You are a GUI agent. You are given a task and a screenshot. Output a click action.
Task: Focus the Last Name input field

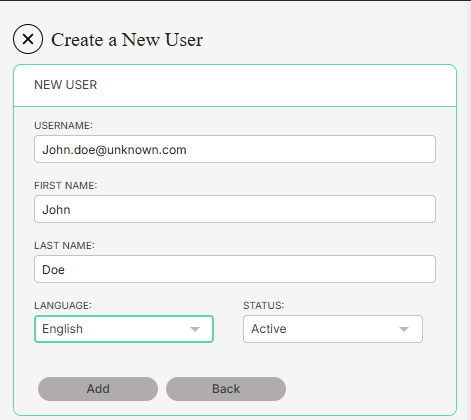tap(235, 269)
